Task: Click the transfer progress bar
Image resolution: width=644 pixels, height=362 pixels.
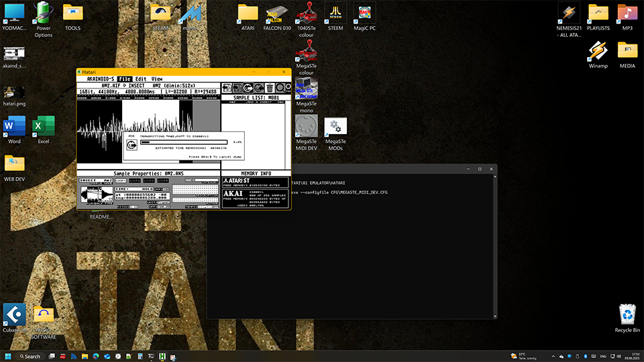Action: [x=184, y=142]
